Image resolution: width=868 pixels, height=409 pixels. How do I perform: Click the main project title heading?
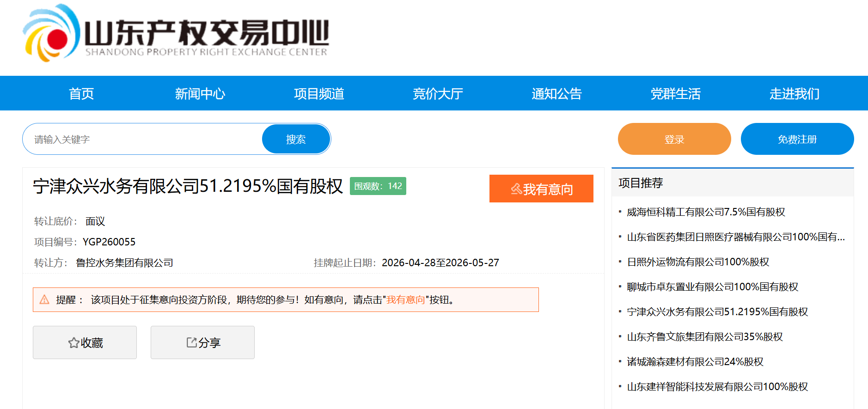pyautogui.click(x=188, y=186)
